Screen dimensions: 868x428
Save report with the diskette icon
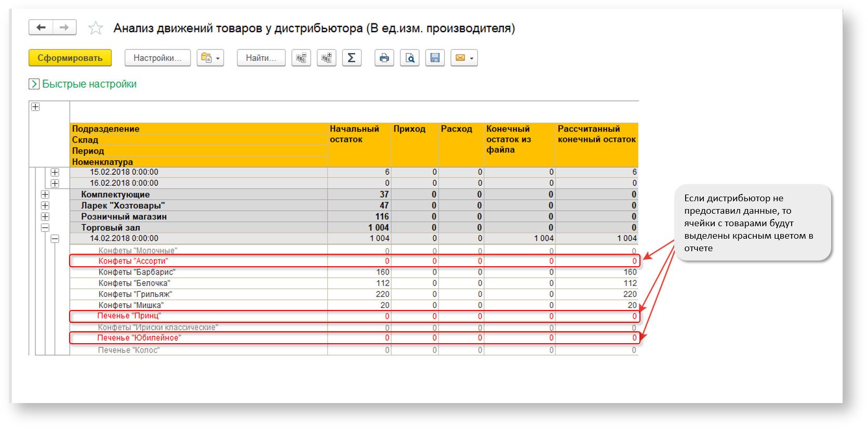tap(435, 58)
